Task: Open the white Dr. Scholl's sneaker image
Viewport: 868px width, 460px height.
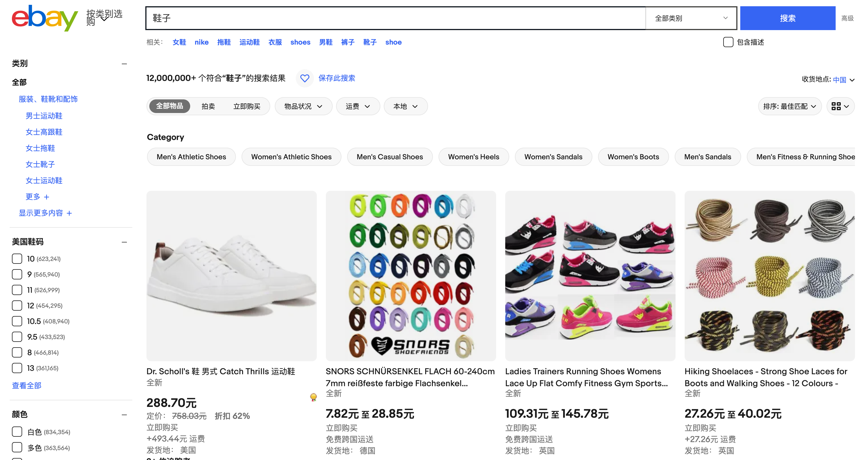Action: click(232, 276)
